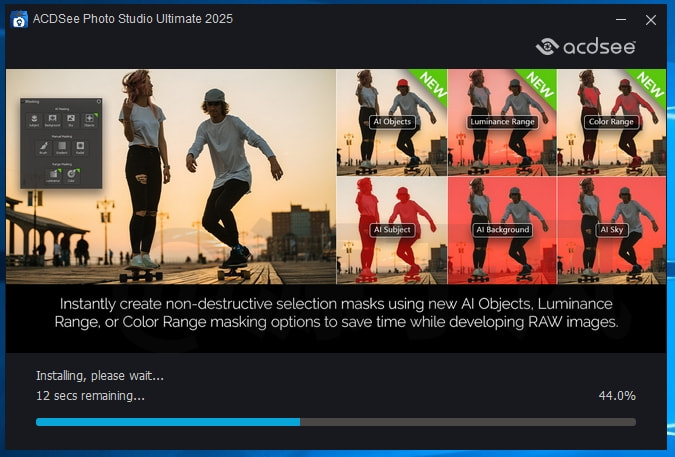This screenshot has width=675, height=457.
Task: Select the Sky AI mask icon in Masking panel
Action: click(71, 120)
